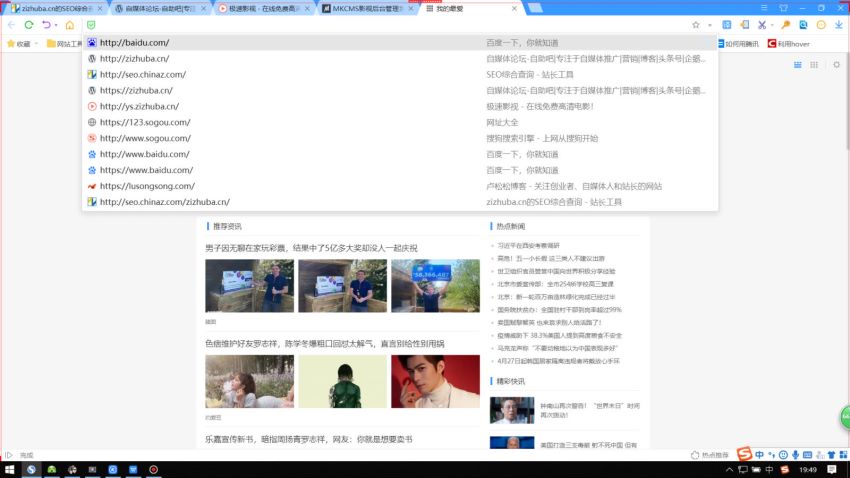This screenshot has height=478, width=850.
Task: Open the 如何用腾讯 bookmark
Action: tap(738, 44)
